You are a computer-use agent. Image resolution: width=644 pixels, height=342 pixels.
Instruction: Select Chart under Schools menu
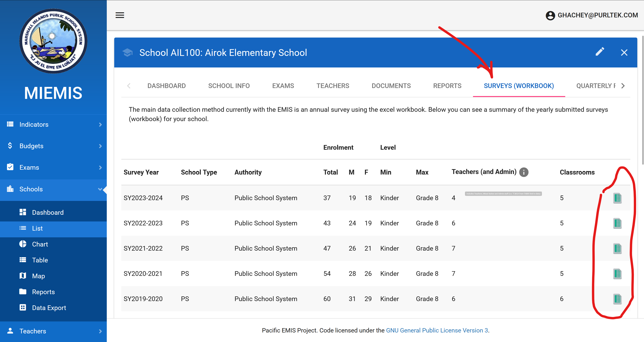[x=40, y=244]
